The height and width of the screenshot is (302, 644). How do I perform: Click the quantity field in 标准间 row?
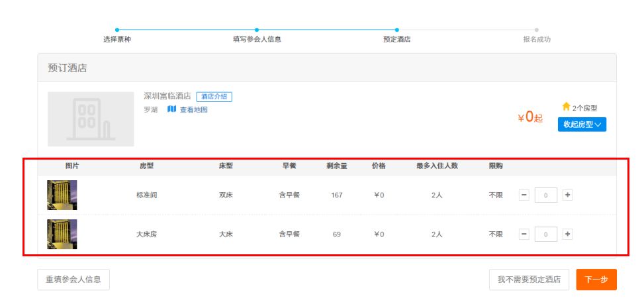coord(546,195)
